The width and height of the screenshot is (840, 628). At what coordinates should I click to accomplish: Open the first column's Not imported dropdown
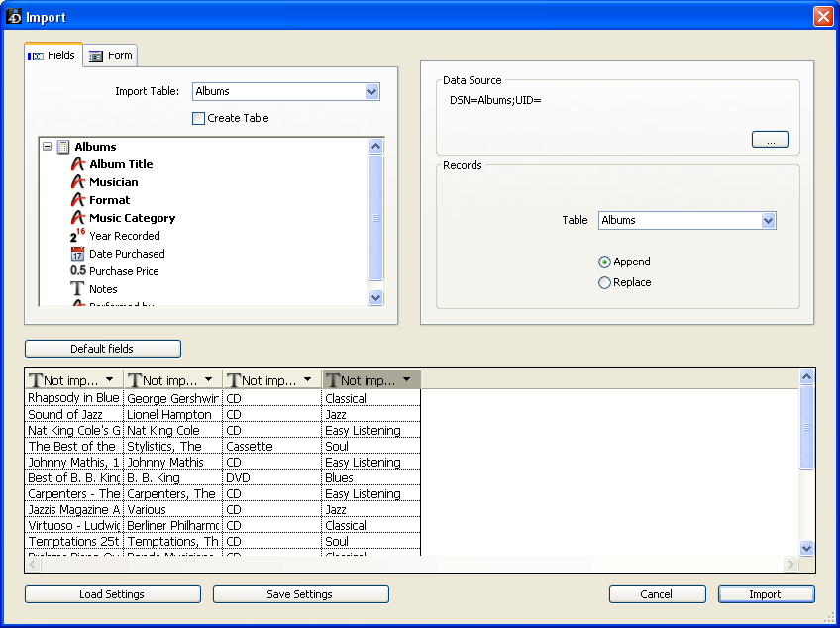pyautogui.click(x=109, y=380)
